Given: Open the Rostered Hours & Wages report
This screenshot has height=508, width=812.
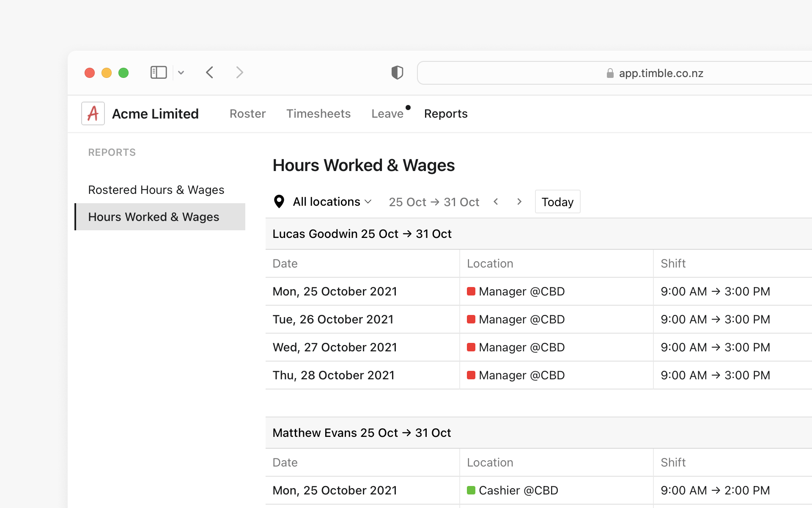Looking at the screenshot, I should coord(156,190).
